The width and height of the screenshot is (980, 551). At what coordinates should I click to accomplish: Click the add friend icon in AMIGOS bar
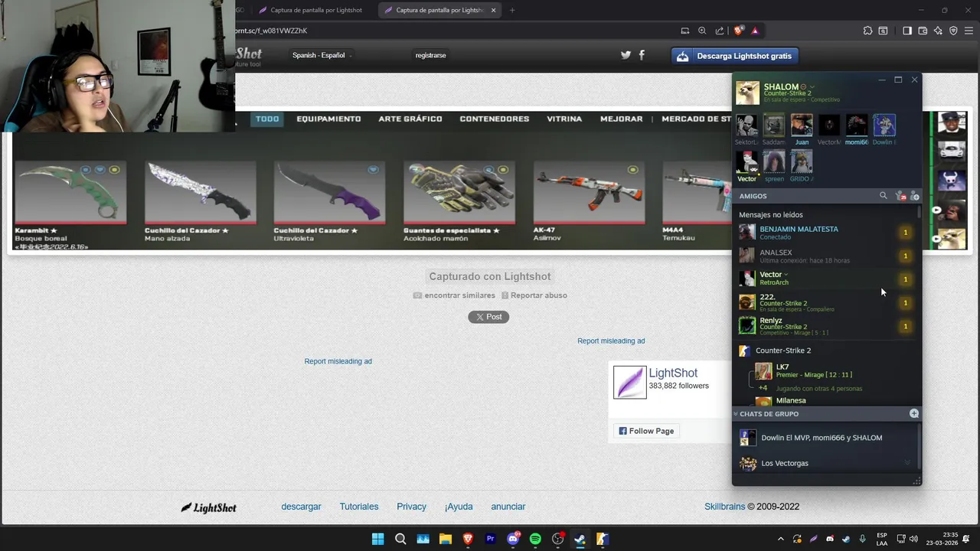click(914, 197)
